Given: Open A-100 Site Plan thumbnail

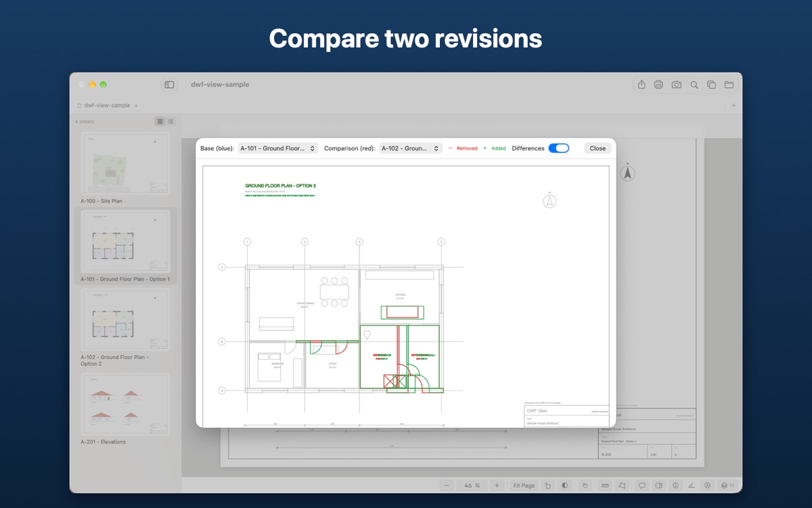Looking at the screenshot, I should pyautogui.click(x=126, y=164).
